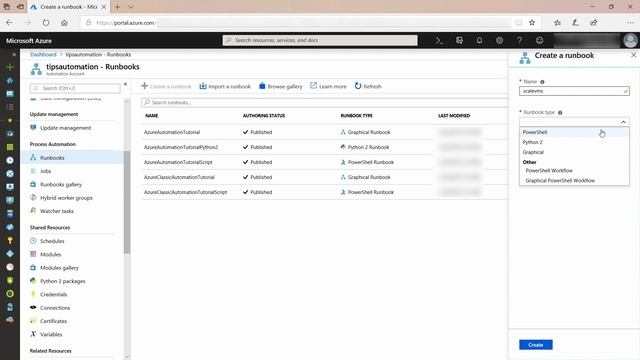Viewport: 640px width, 360px height.
Task: Add page to favorites with the star icon
Action: tap(532, 23)
